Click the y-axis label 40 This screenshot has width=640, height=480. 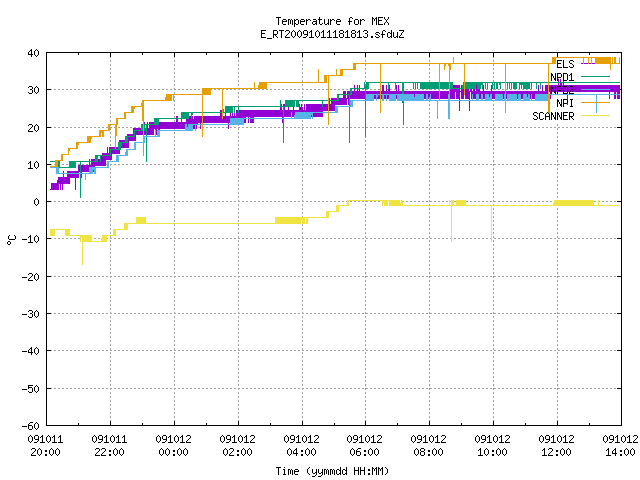(x=33, y=53)
